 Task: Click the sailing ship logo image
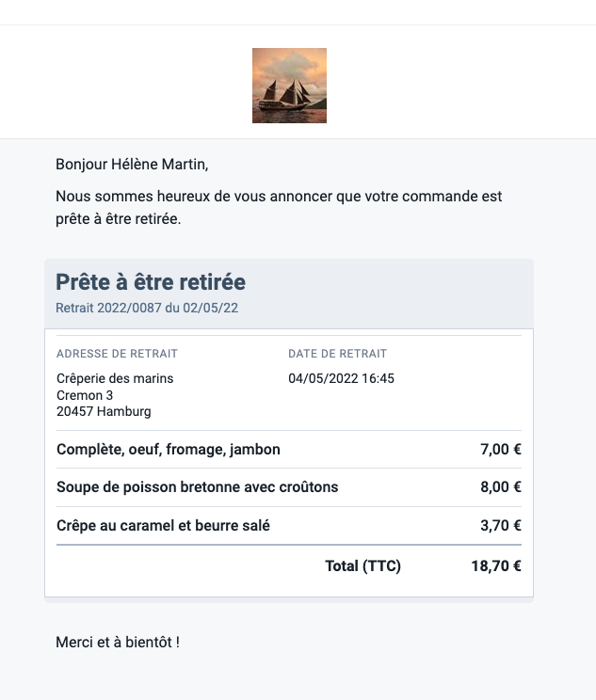[289, 86]
